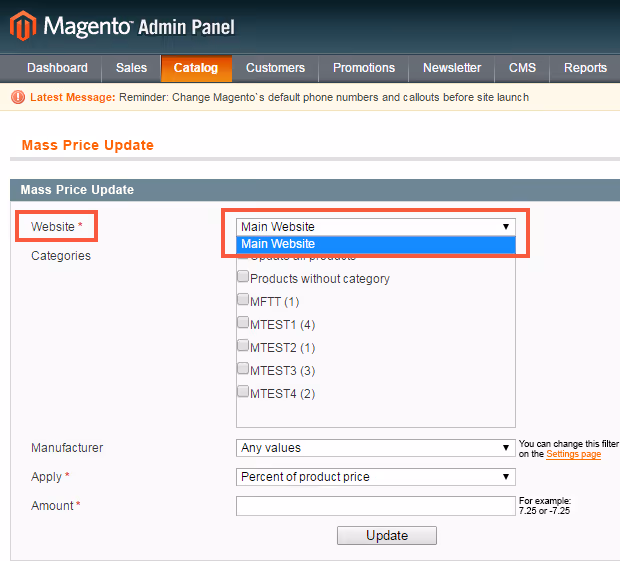
Task: Open the Sales menu
Action: pos(131,68)
